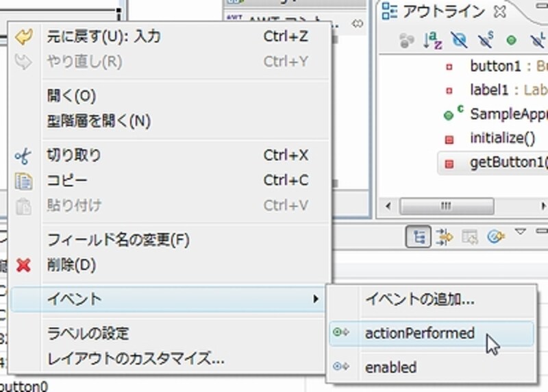Close the アウトライン outline tab
Screen dimensions: 548x392
(x=500, y=11)
